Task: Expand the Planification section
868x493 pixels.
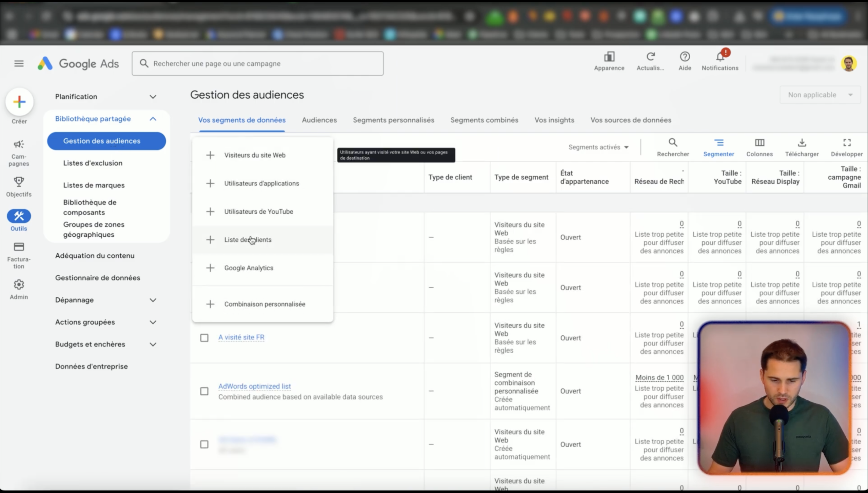Action: coord(153,97)
